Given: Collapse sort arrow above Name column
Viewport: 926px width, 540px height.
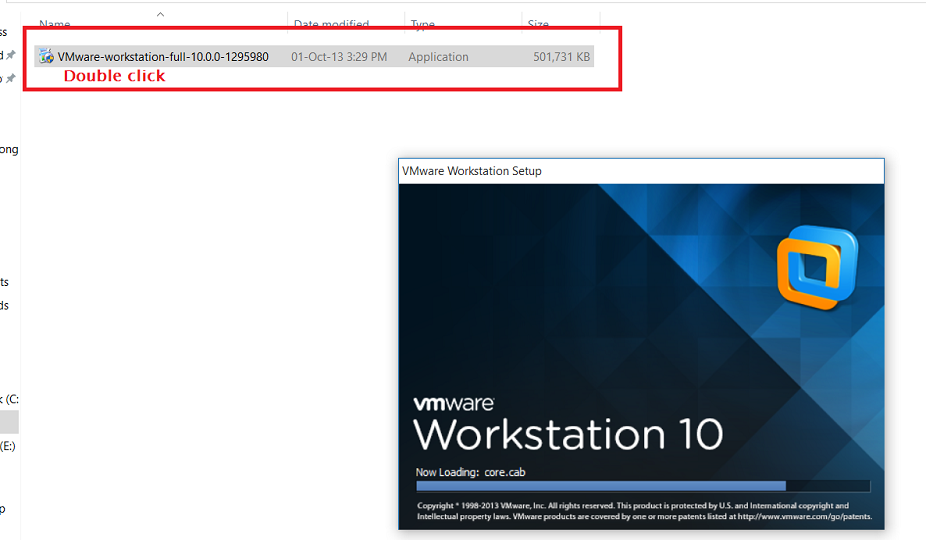Looking at the screenshot, I should tap(160, 14).
